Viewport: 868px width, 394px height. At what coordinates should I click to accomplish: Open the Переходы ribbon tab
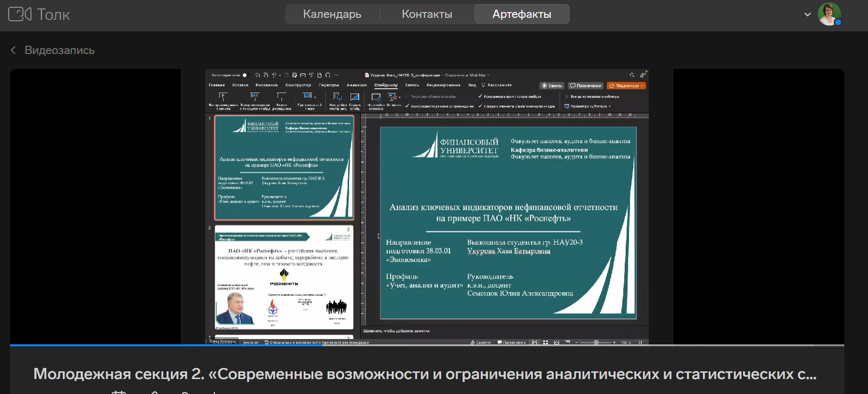(x=329, y=85)
